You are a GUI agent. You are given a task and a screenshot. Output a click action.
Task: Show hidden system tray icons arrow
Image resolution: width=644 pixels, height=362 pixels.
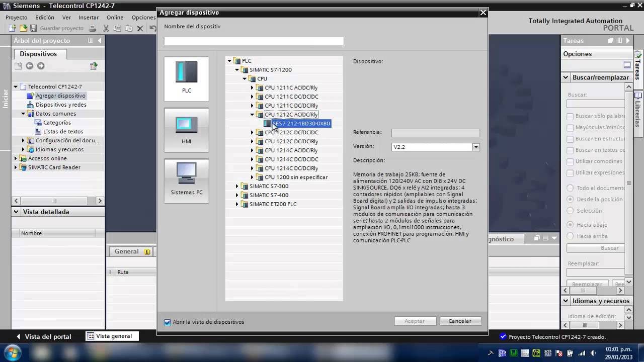pos(491,353)
